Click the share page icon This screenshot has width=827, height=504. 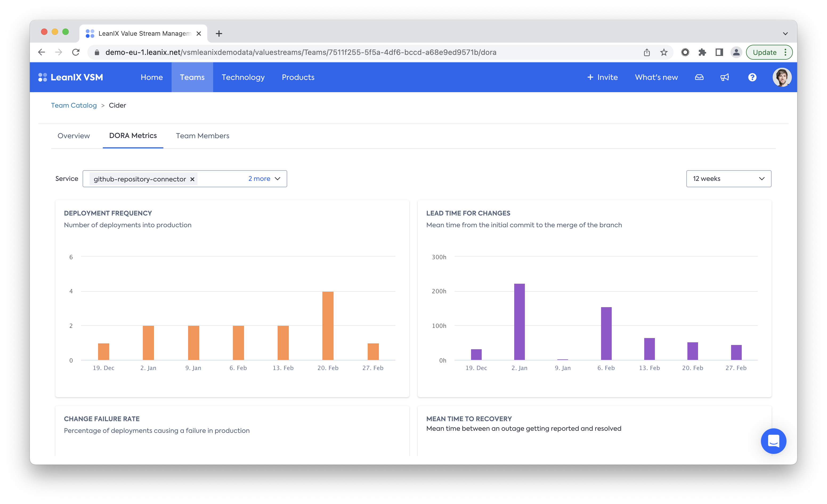tap(647, 52)
